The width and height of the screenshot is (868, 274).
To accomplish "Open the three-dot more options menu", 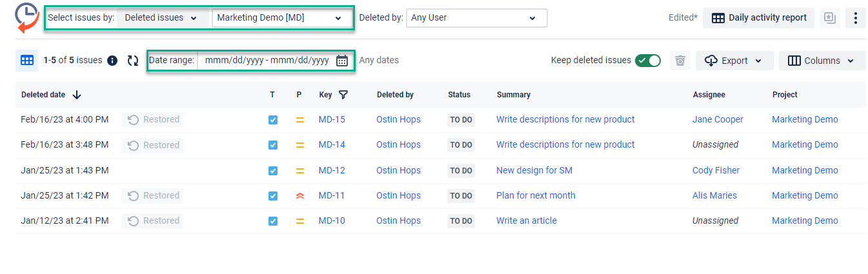I will point(855,18).
